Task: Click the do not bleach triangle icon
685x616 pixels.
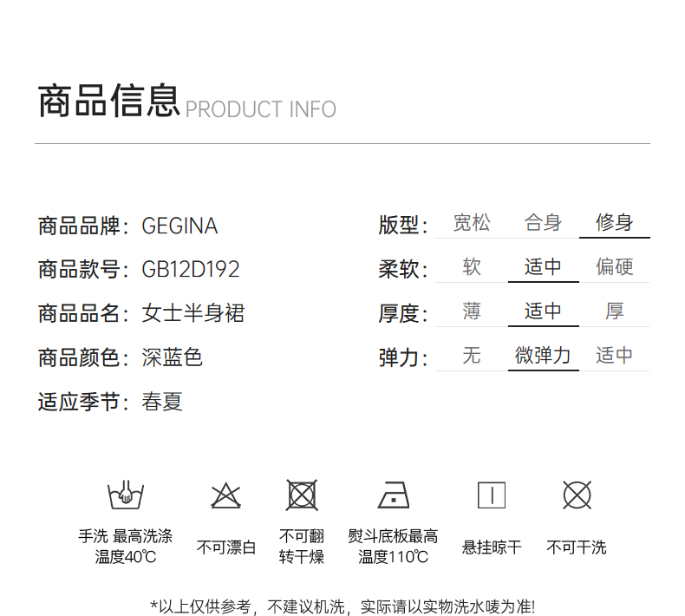Action: (225, 495)
